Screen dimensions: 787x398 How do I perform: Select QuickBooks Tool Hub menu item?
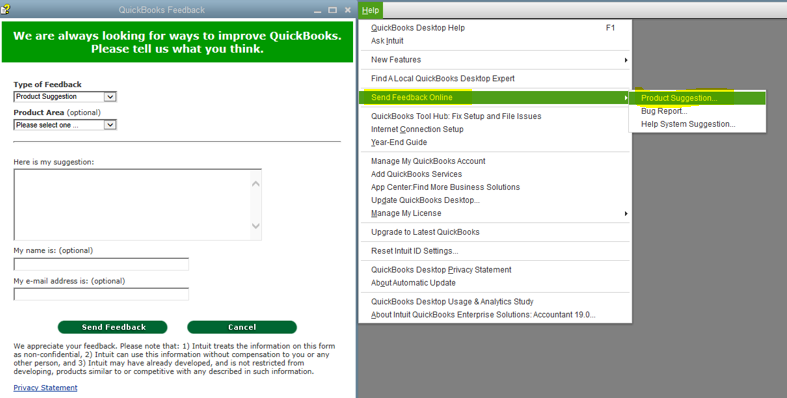coord(495,116)
